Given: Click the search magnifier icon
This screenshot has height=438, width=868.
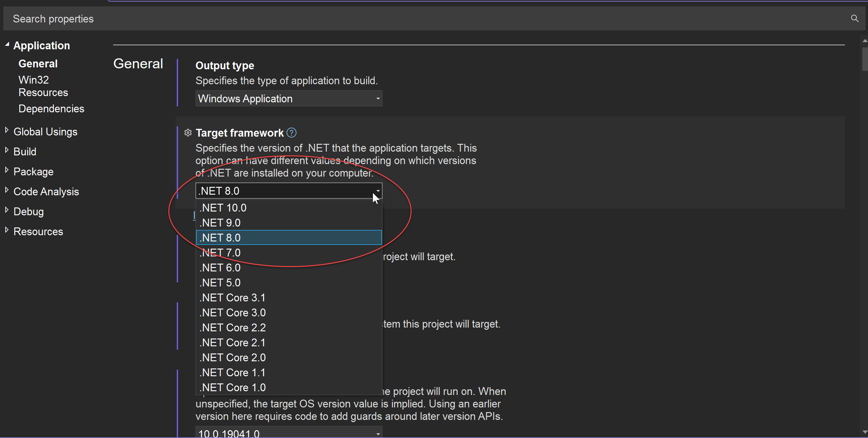Looking at the screenshot, I should tap(855, 18).
